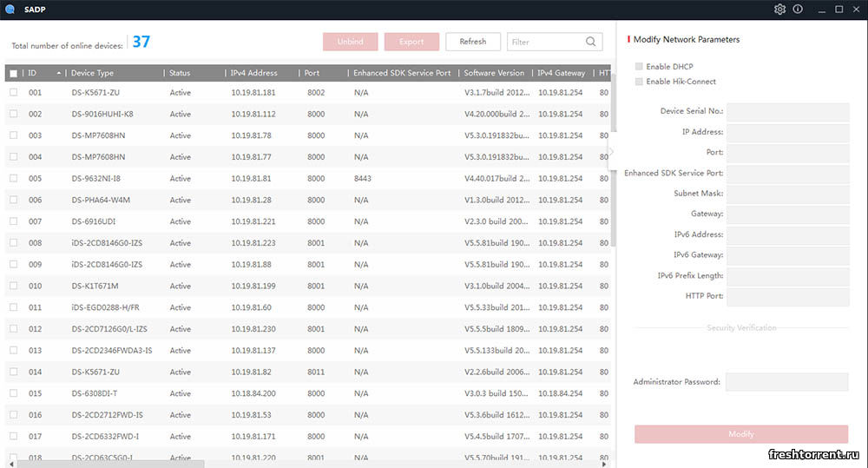The image size is (868, 468).
Task: Select device DS-2CD6332FWD-I
Action: click(x=105, y=437)
